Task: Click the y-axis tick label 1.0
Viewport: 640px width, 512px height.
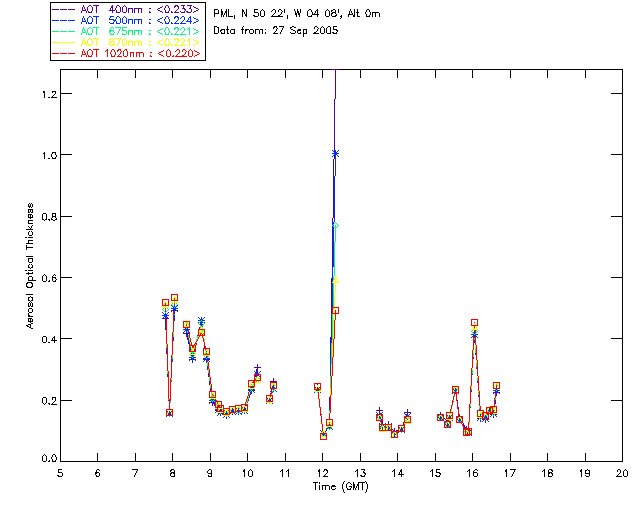Action: coord(49,156)
